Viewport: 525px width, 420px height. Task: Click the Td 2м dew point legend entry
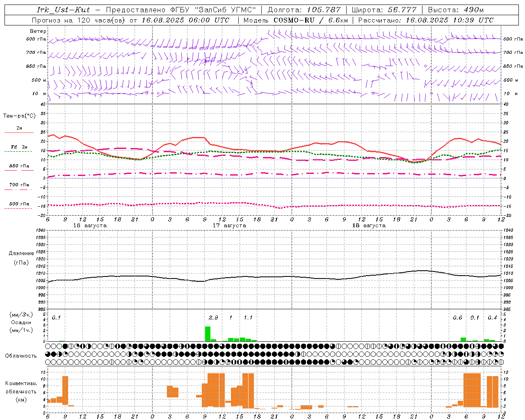[x=19, y=147]
